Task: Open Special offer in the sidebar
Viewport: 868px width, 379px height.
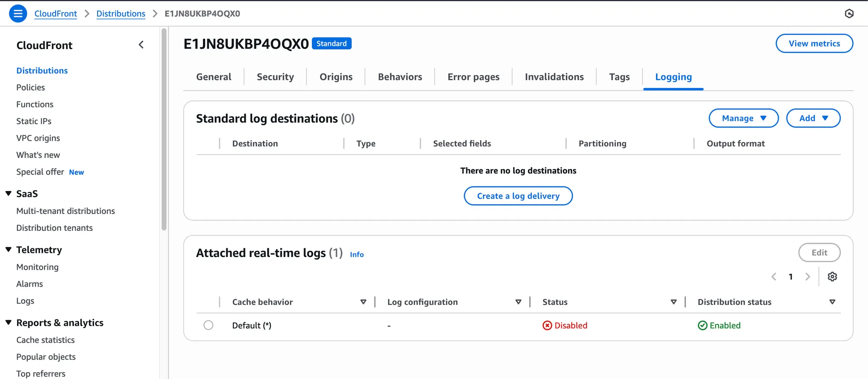Action: click(x=40, y=172)
